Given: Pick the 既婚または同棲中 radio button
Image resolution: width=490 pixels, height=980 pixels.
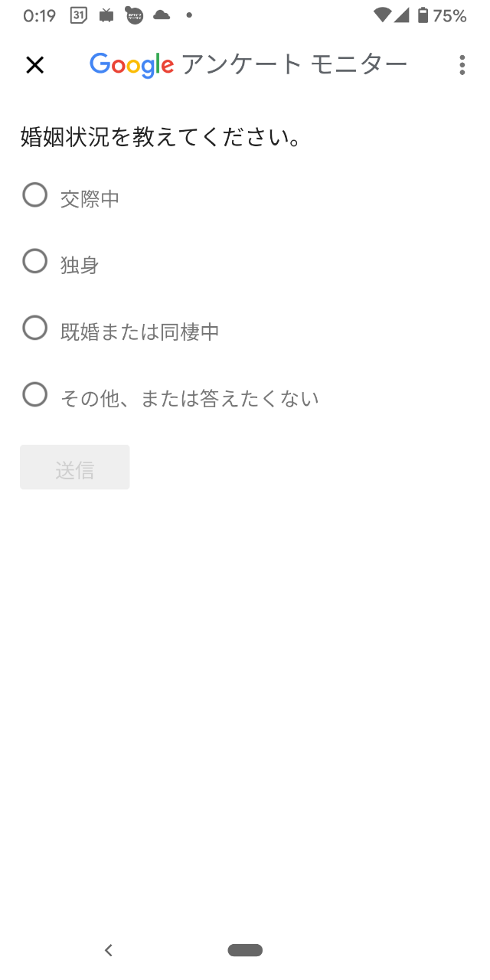Looking at the screenshot, I should [35, 328].
